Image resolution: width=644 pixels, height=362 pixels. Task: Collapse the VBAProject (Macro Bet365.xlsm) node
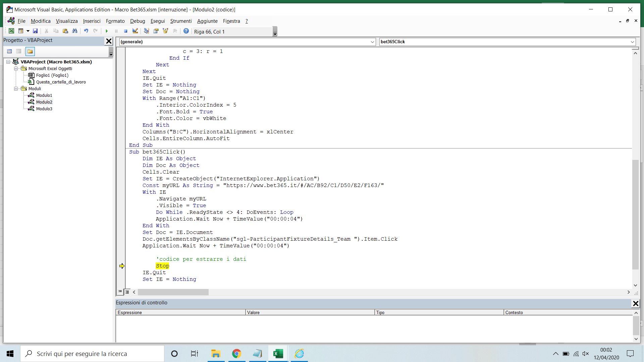[8, 62]
